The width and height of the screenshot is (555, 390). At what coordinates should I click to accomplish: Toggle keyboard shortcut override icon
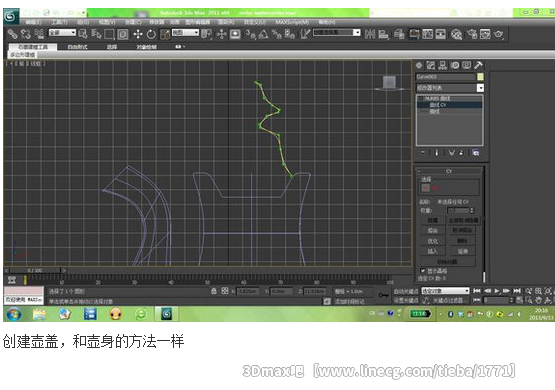click(x=235, y=34)
